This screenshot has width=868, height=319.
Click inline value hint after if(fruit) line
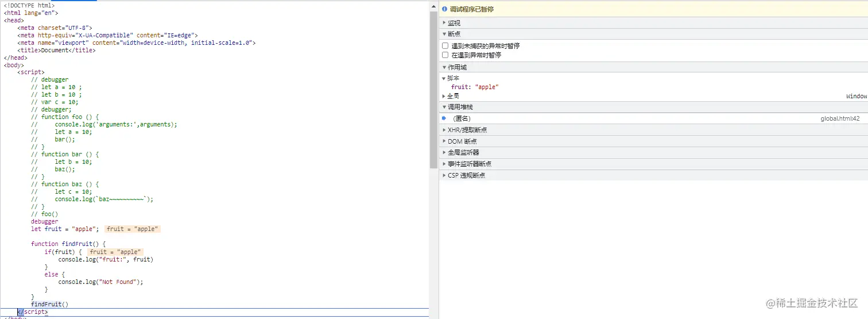115,252
